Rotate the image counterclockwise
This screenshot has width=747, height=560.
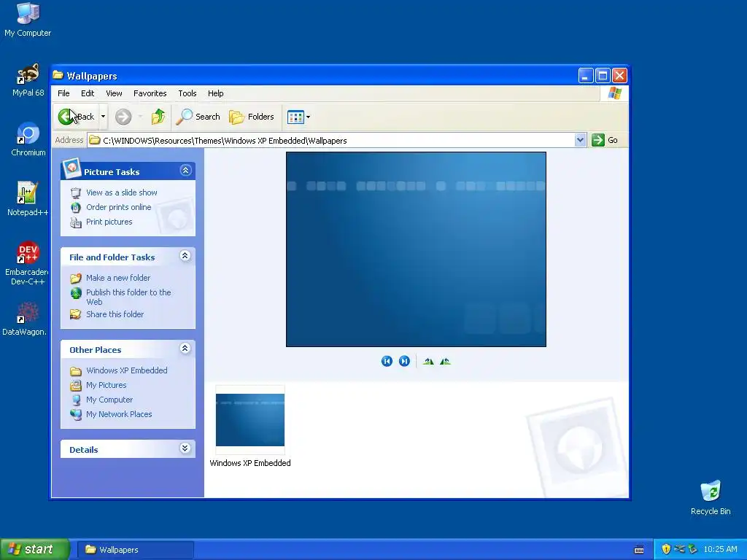click(445, 362)
